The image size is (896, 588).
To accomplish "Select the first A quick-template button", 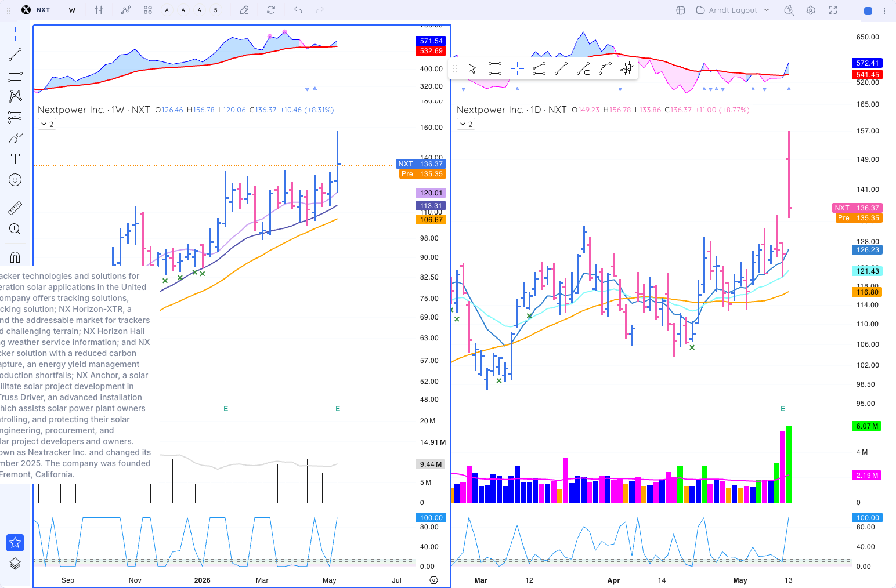I will click(x=167, y=10).
